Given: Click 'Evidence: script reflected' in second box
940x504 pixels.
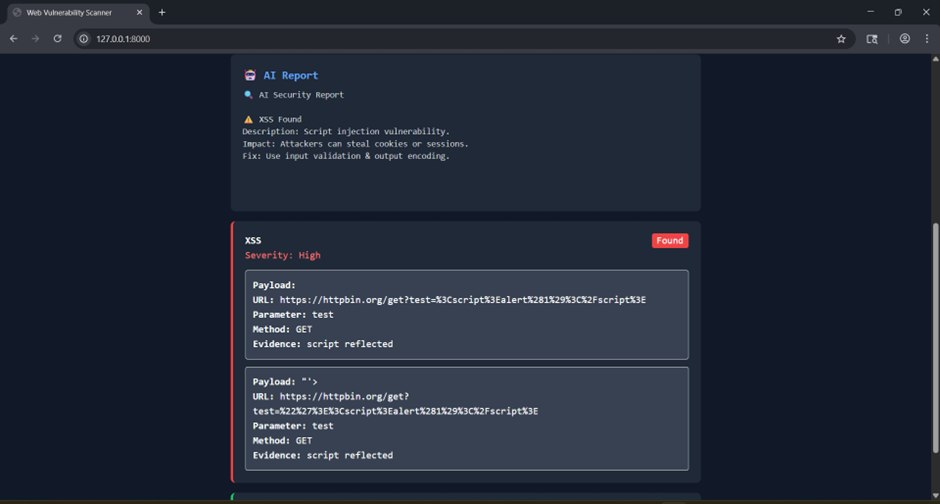Looking at the screenshot, I should click(x=323, y=455).
